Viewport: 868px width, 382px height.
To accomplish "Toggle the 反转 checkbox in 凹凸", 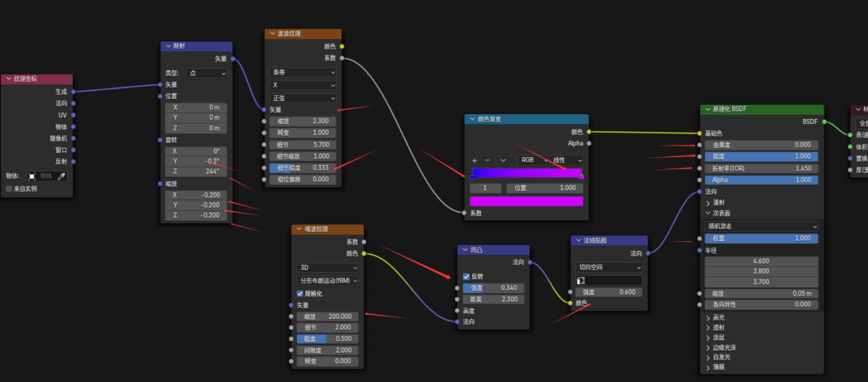I will 466,276.
